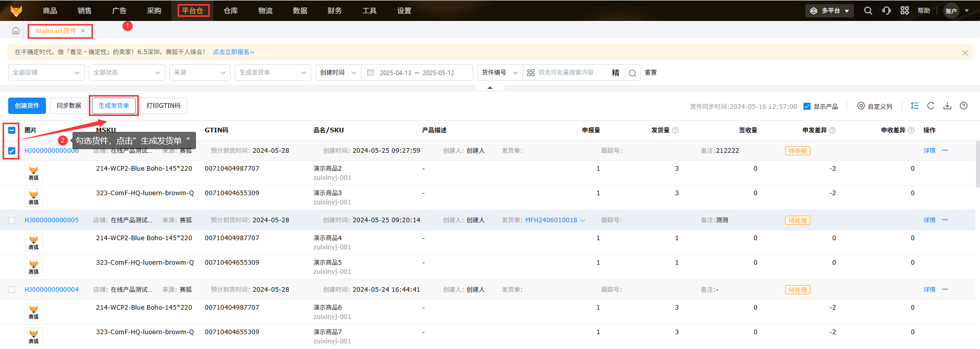Toggle the select-all checkbox in the table header
The image size is (980, 349).
(12, 130)
